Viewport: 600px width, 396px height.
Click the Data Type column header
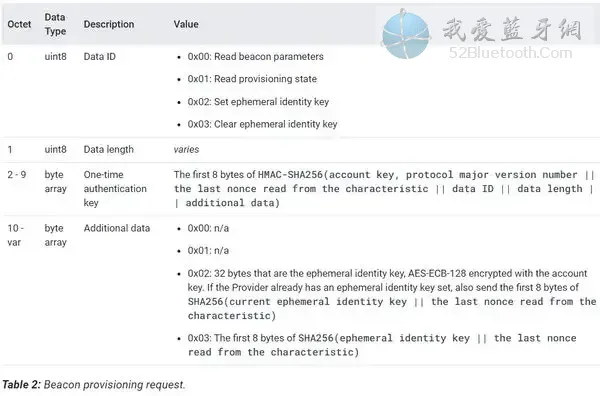click(55, 24)
